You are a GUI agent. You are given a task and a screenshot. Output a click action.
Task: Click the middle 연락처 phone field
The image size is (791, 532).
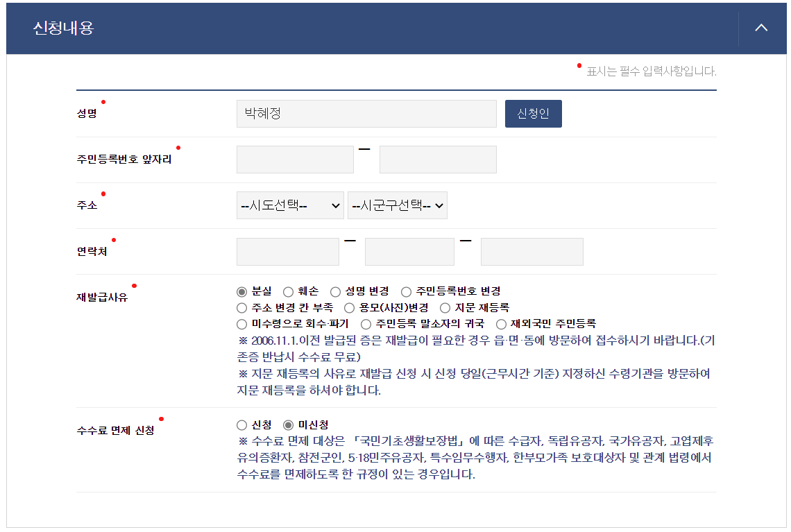(409, 252)
